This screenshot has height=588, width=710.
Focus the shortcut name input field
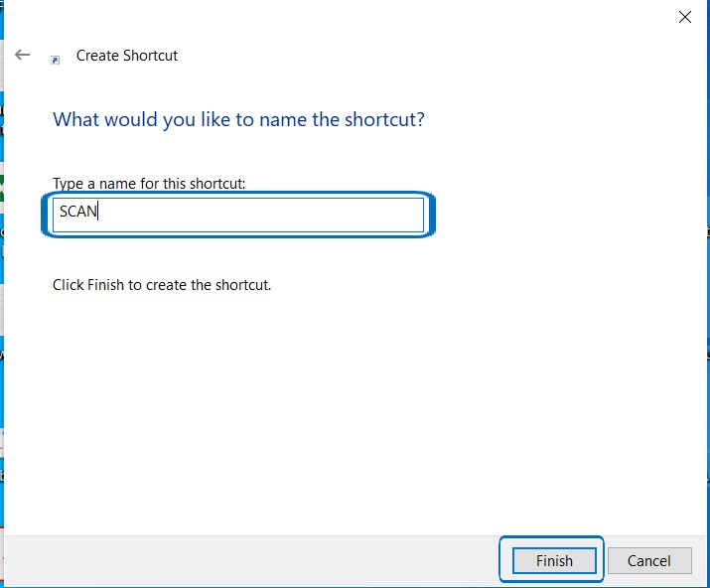238,214
